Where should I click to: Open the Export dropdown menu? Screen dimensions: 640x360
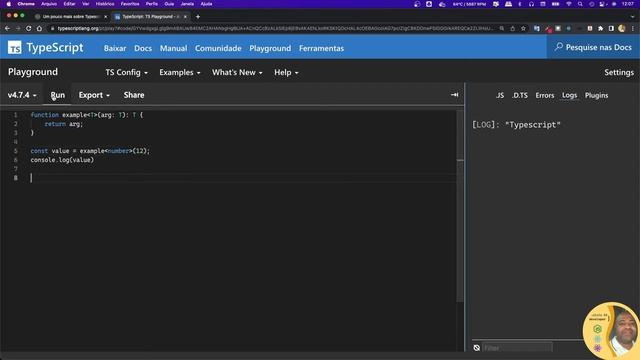tap(94, 95)
